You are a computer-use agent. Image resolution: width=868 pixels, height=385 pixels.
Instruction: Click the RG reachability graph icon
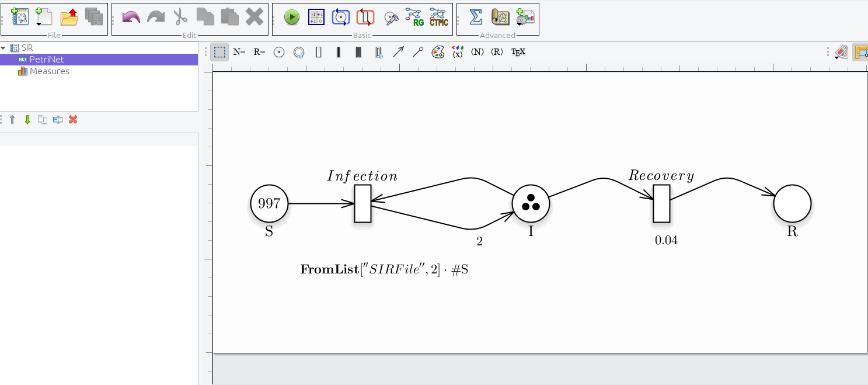point(413,18)
